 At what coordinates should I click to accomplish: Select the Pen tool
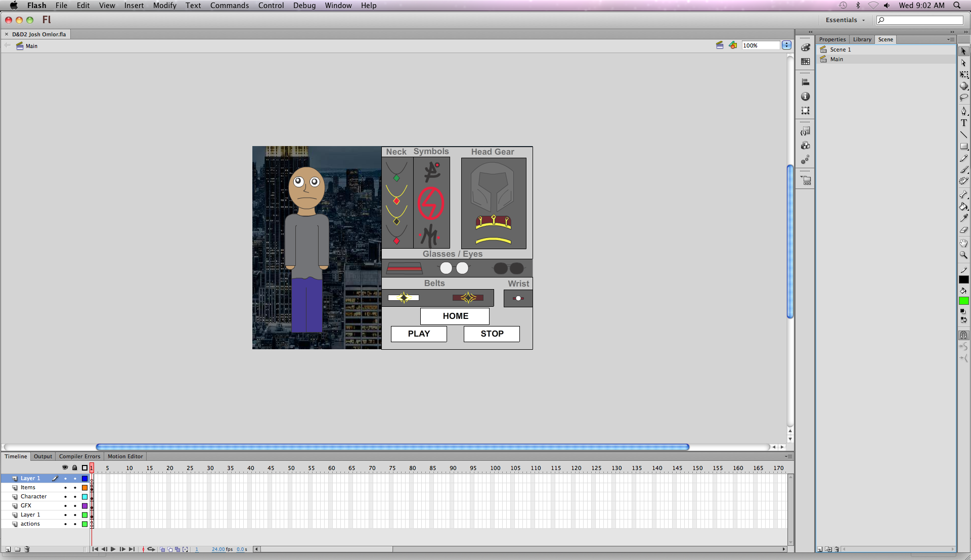pos(963,111)
